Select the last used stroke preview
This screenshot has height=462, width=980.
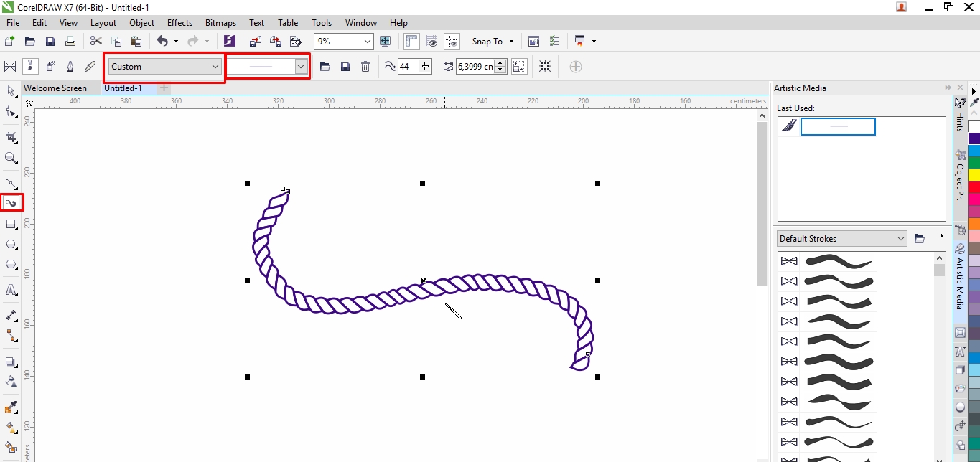click(838, 126)
